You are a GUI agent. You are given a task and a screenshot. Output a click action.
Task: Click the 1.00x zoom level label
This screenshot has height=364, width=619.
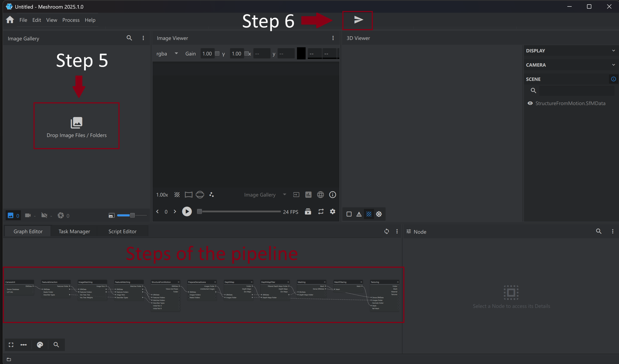pyautogui.click(x=162, y=195)
